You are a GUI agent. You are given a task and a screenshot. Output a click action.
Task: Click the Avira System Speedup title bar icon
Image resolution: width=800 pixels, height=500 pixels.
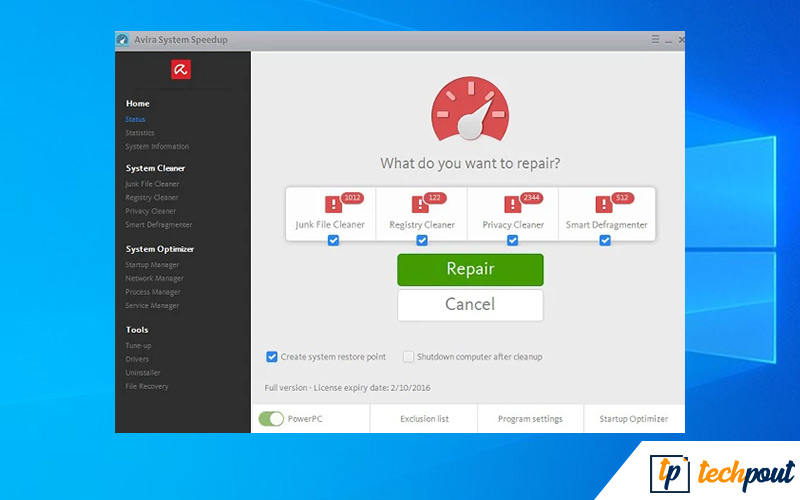pos(123,40)
